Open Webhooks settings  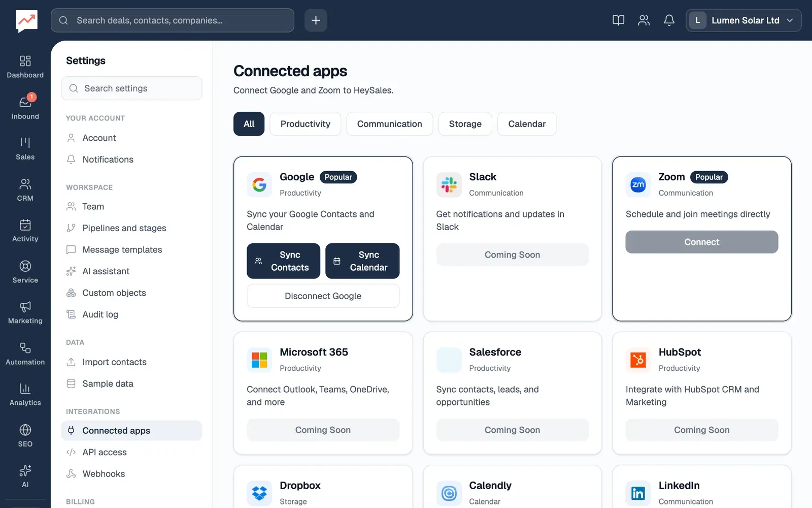(x=131, y=474)
